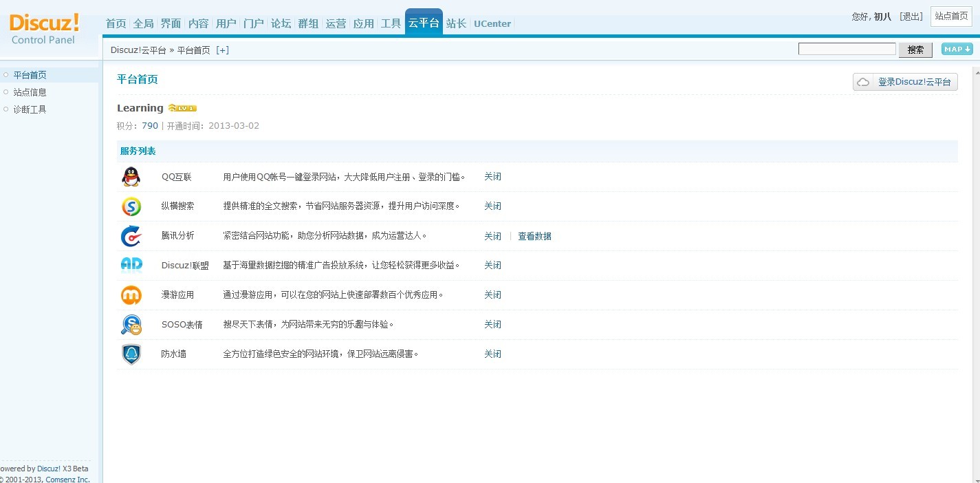This screenshot has height=483, width=980.
Task: Open the 界面 top menu
Action: 171,23
